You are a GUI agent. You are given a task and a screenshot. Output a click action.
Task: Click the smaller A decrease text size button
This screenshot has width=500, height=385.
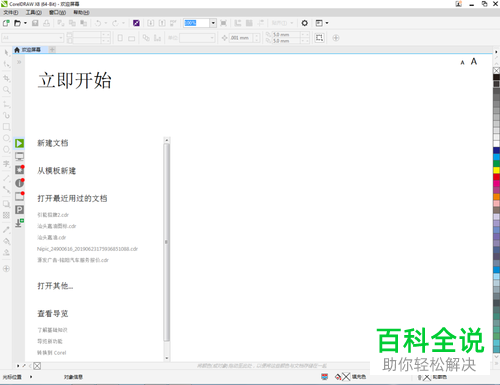pyautogui.click(x=462, y=62)
